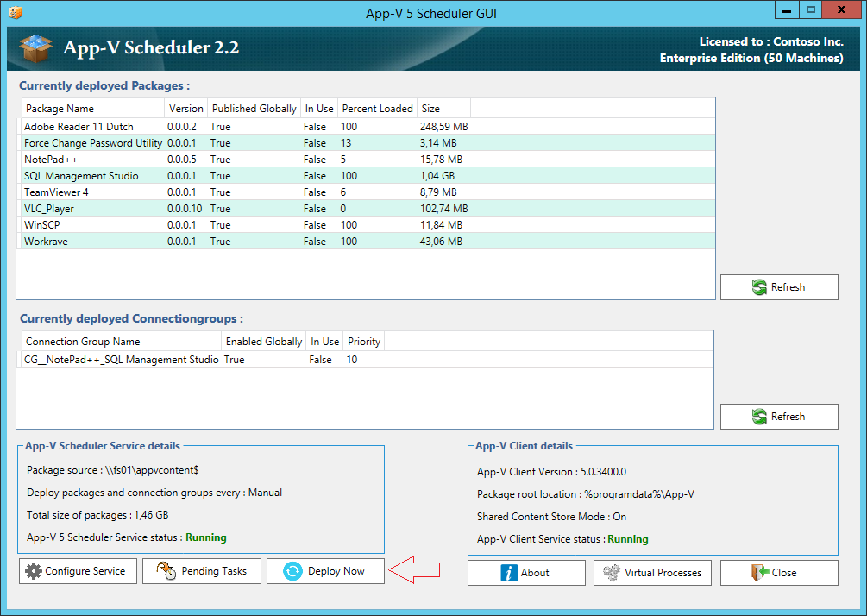Click the title bar application icon
Image resolution: width=867 pixels, height=616 pixels.
click(x=15, y=13)
